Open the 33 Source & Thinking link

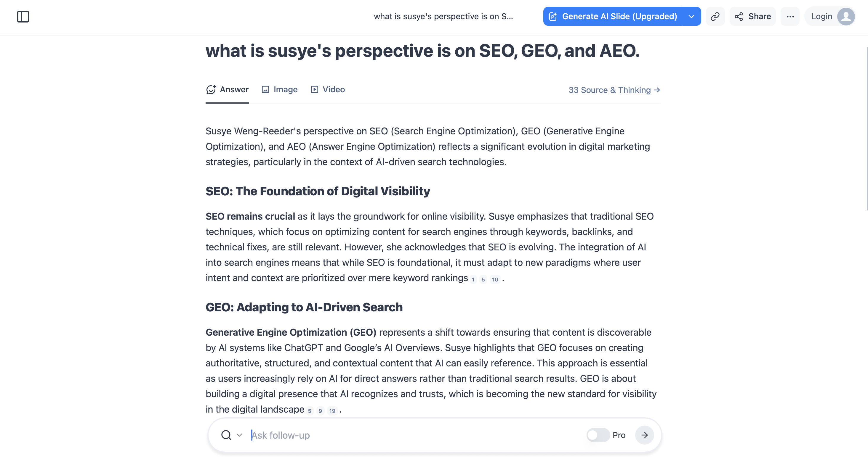[x=614, y=90]
